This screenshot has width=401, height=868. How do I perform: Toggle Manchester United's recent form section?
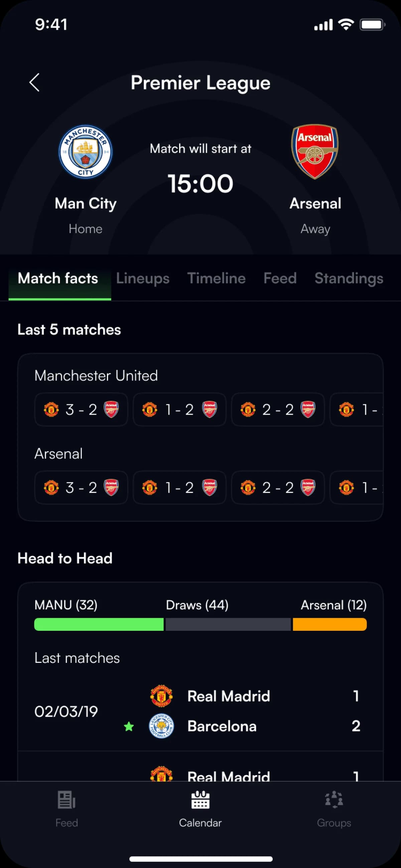(x=96, y=376)
